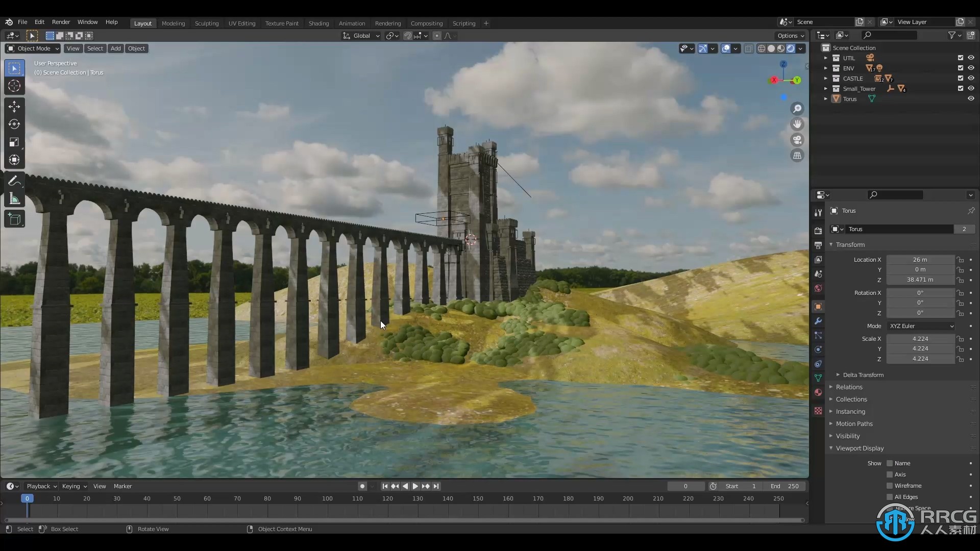Screen dimensions: 980x551
Task: Activate the Rotate tool
Action: [x=14, y=124]
